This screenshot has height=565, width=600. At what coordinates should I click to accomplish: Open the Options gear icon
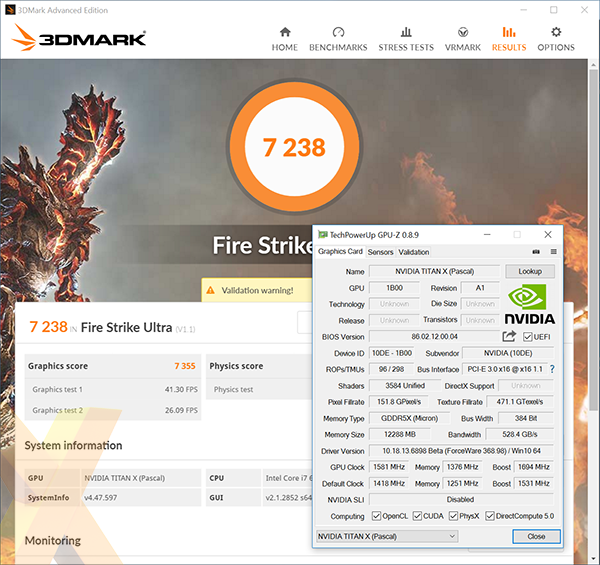(x=556, y=32)
